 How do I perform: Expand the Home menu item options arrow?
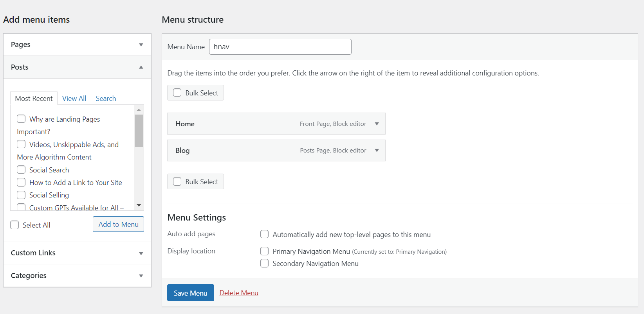pyautogui.click(x=377, y=124)
